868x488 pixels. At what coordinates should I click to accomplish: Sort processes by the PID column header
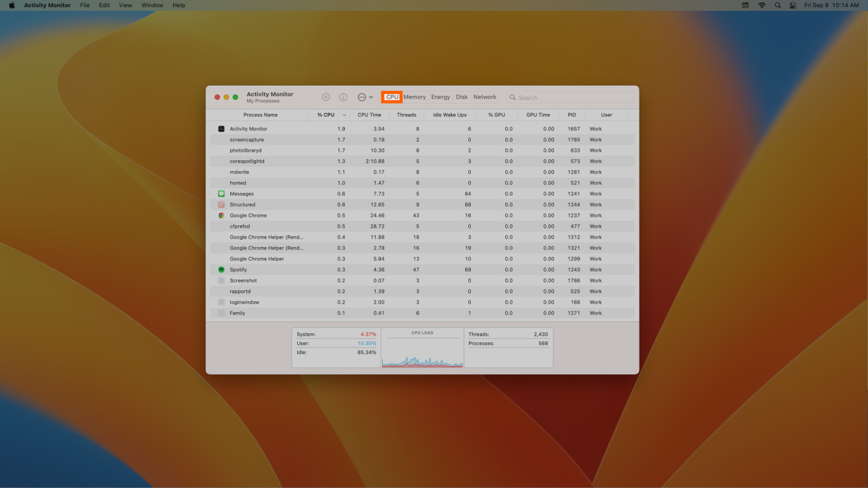571,114
